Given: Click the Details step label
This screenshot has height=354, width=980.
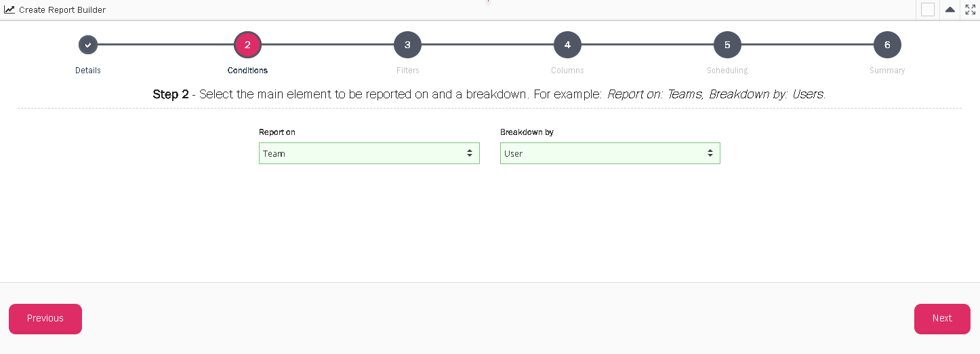Looking at the screenshot, I should [88, 71].
